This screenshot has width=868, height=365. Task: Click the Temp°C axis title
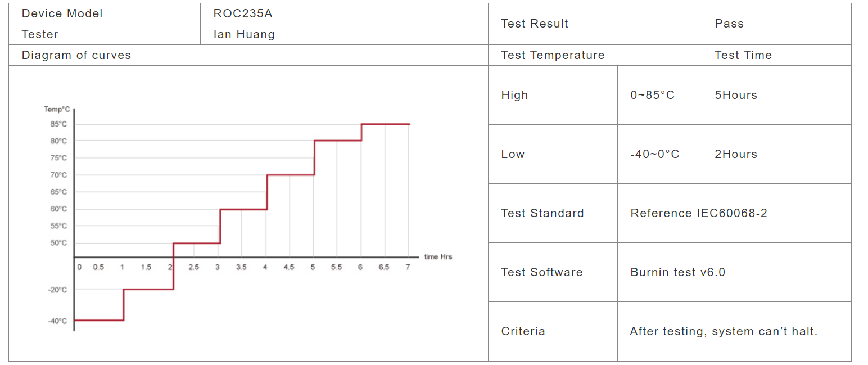tap(57, 109)
